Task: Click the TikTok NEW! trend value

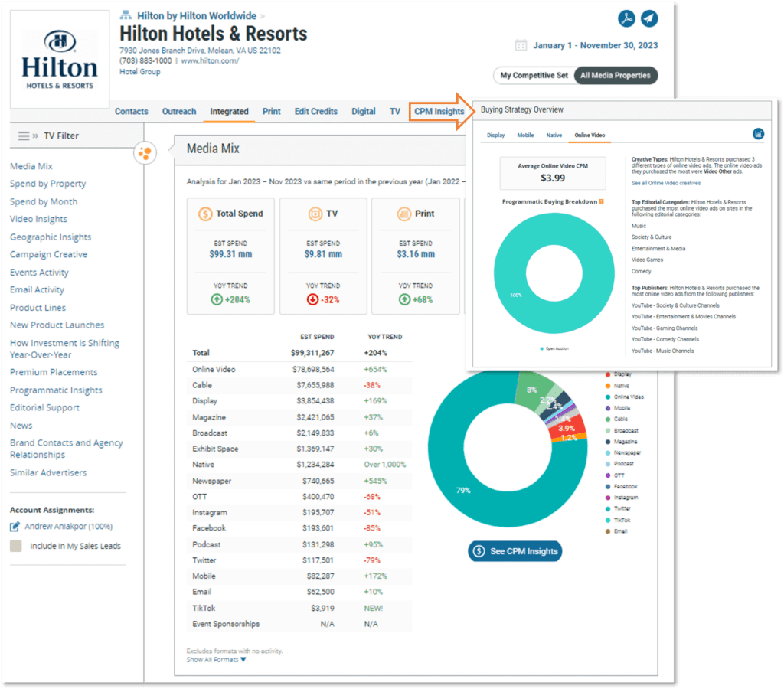Action: (x=373, y=608)
